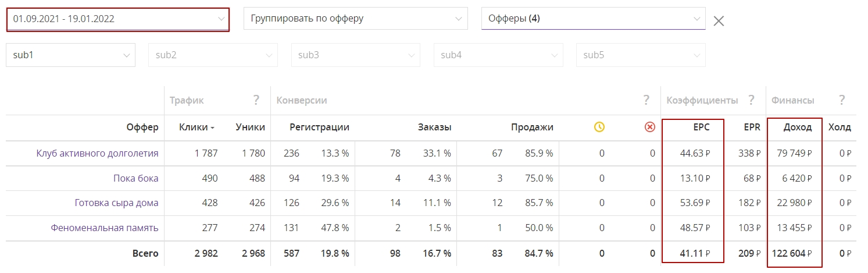Image resolution: width=868 pixels, height=273 pixels.
Task: Open Группировать по офферу dropdown
Action: [x=355, y=19]
